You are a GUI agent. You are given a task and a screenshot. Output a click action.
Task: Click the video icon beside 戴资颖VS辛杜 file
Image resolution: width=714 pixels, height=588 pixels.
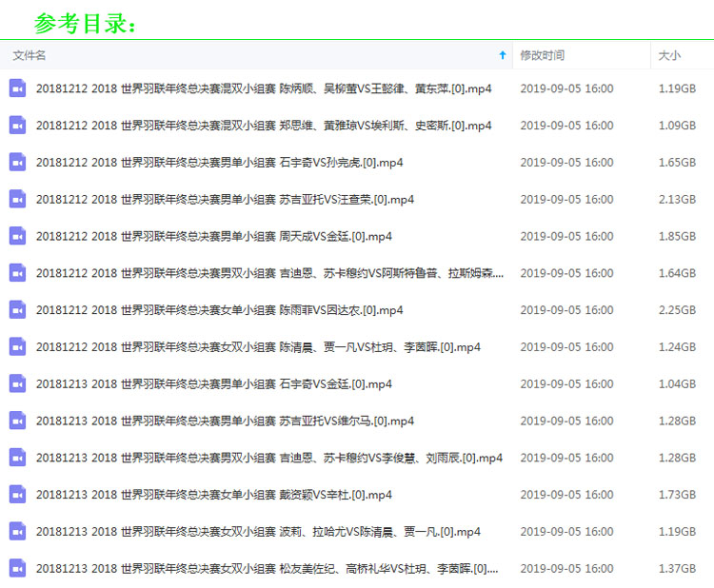point(17,495)
